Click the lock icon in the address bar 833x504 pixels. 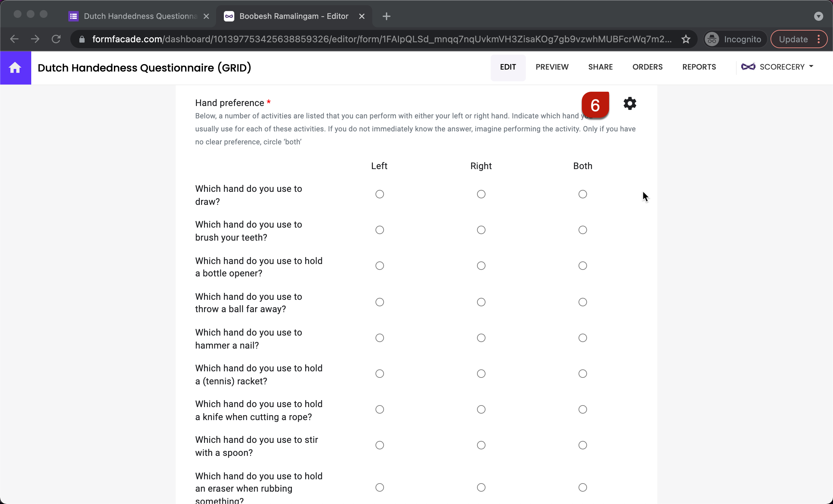81,39
